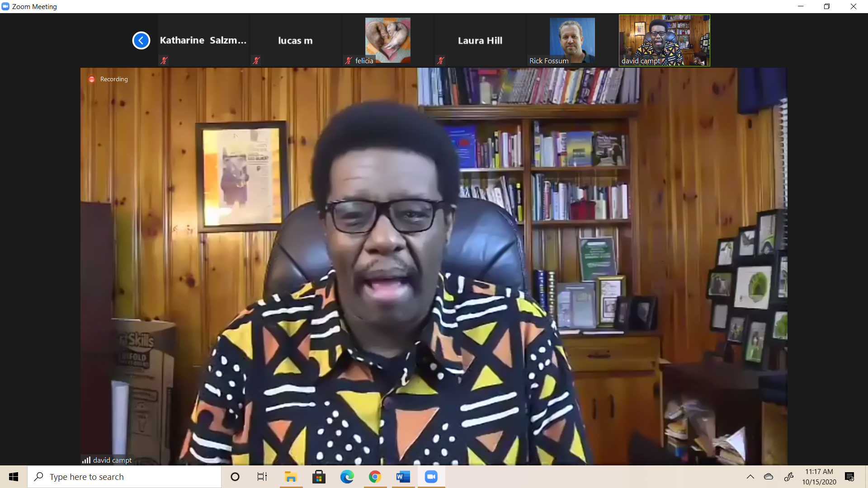Click david campt's network signal bars icon
This screenshot has height=488, width=868.
coord(86,460)
